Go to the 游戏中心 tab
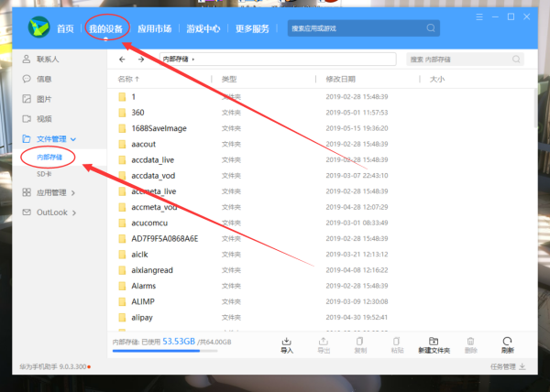Screen dimensions: 550x392 tap(203, 28)
